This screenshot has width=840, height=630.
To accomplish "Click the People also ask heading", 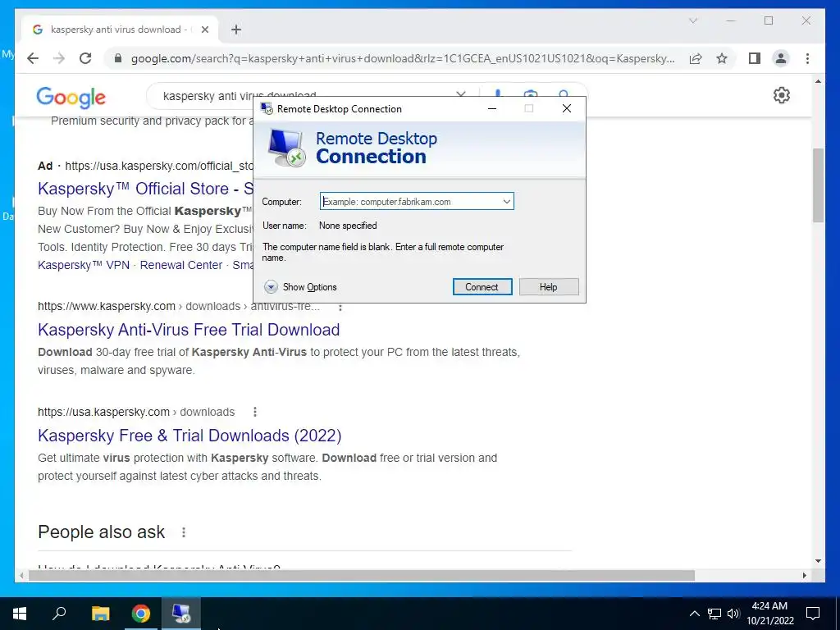I will (x=101, y=532).
